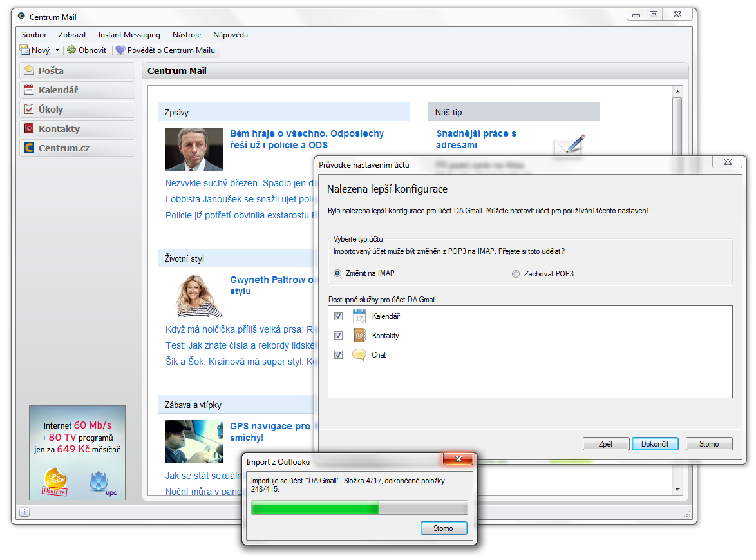
Task: Click the envelope with pen icon in Náš tip
Action: (569, 145)
